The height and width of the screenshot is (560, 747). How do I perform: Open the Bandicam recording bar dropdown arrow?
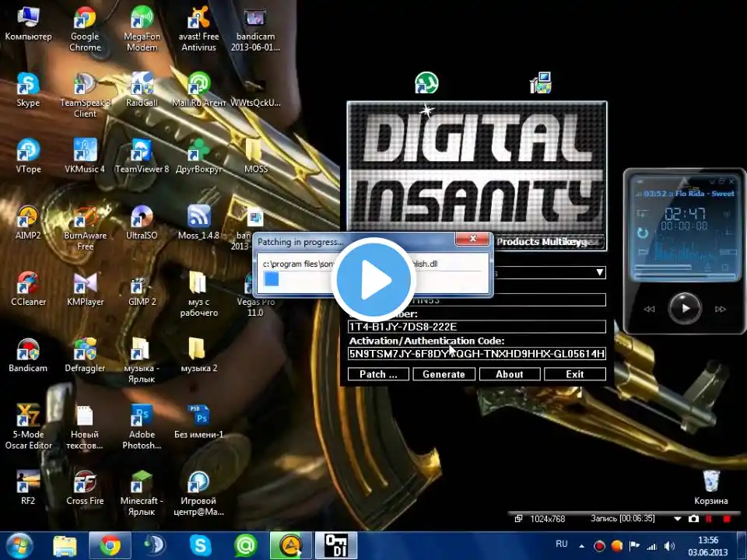[679, 519]
